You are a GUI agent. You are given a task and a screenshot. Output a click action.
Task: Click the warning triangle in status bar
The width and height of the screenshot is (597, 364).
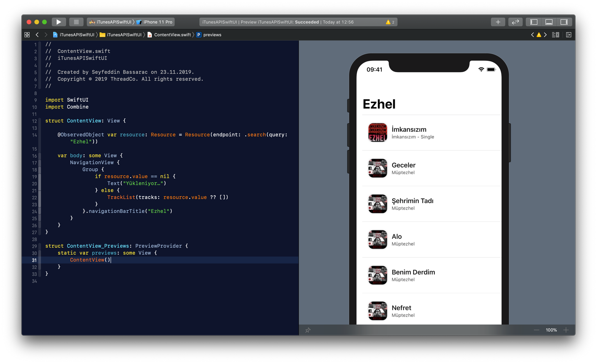point(388,22)
